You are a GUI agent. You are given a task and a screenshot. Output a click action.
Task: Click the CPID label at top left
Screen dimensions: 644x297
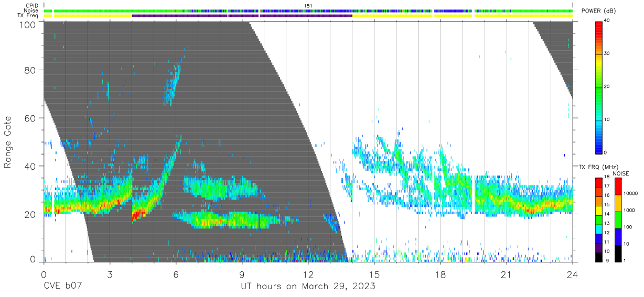tap(32, 6)
